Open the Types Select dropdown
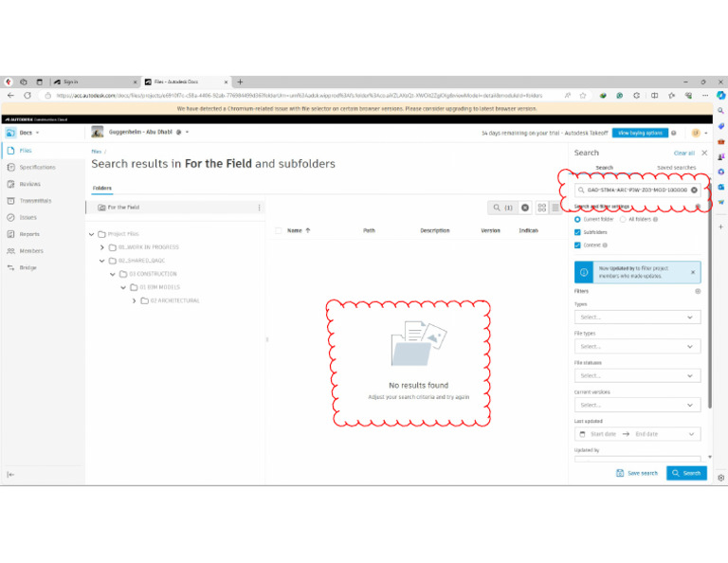 637,317
